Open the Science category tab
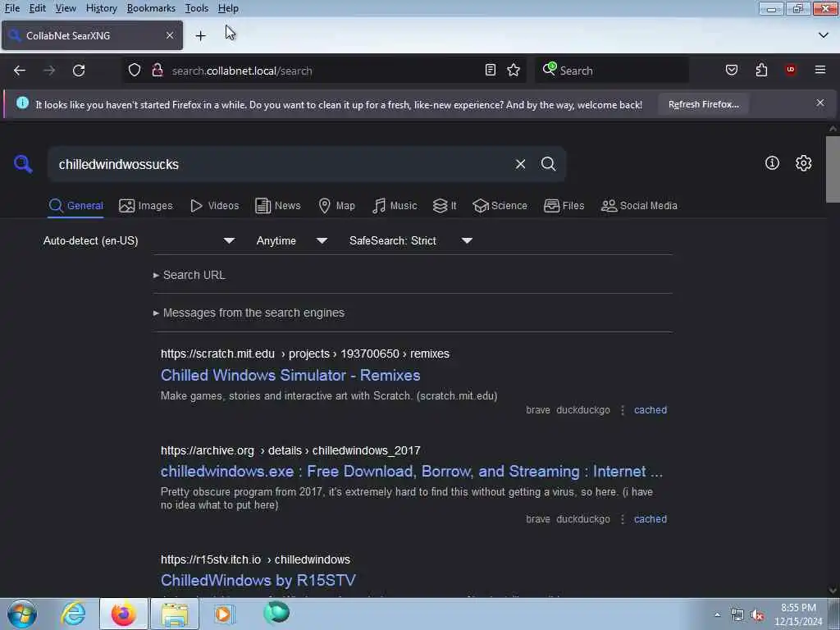This screenshot has height=630, width=840. (500, 206)
